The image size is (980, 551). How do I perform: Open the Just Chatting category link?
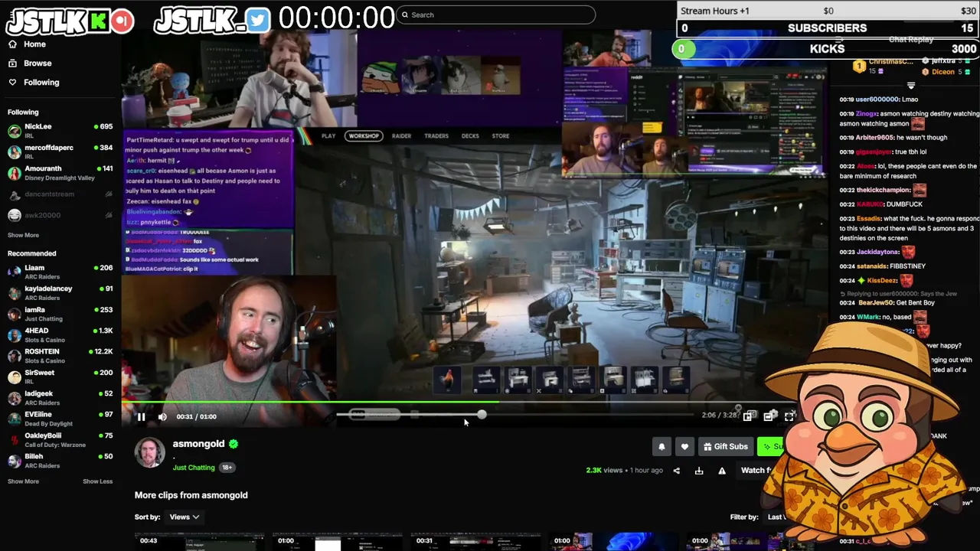[x=194, y=468]
